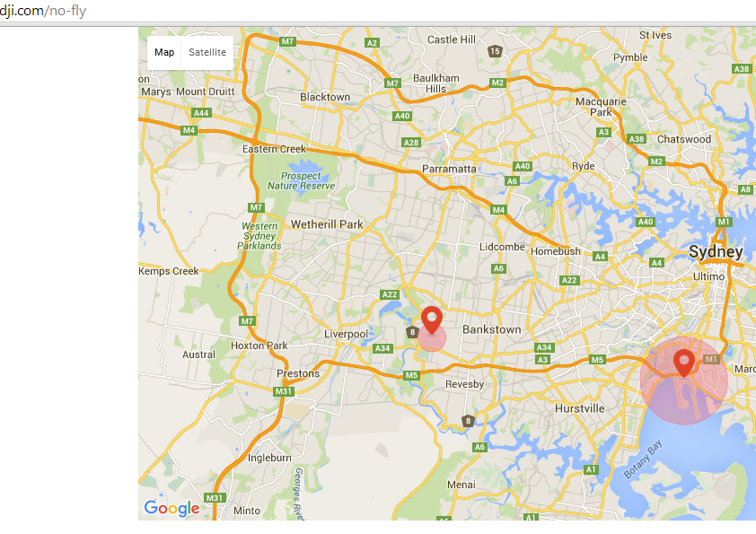The height and width of the screenshot is (534, 756).
Task: Switch the map to Satellite view
Action: pyautogui.click(x=207, y=53)
